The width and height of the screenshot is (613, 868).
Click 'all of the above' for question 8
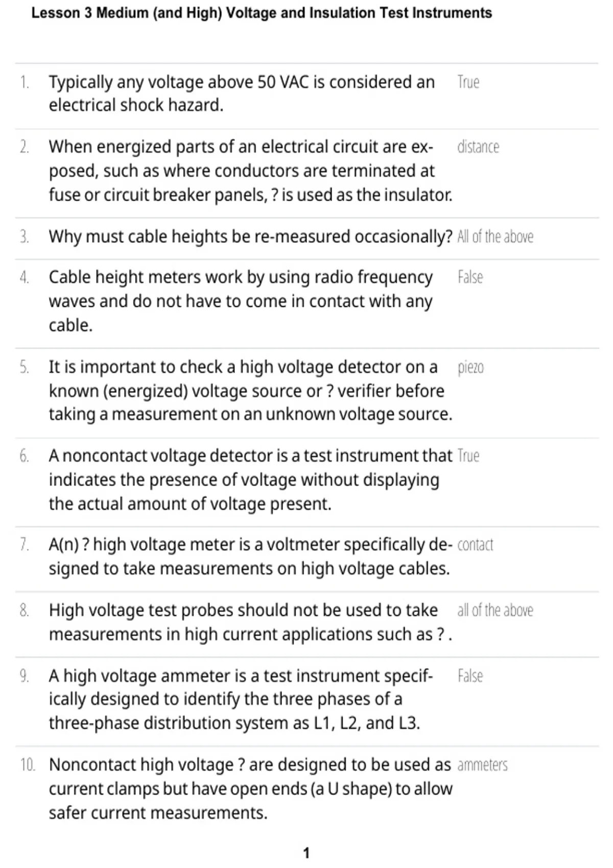coord(495,611)
